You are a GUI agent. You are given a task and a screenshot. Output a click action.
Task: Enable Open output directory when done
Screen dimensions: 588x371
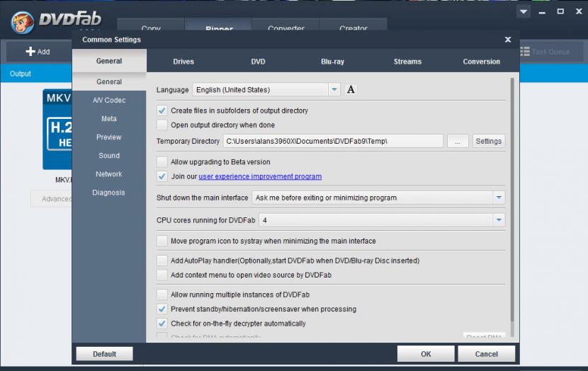162,125
